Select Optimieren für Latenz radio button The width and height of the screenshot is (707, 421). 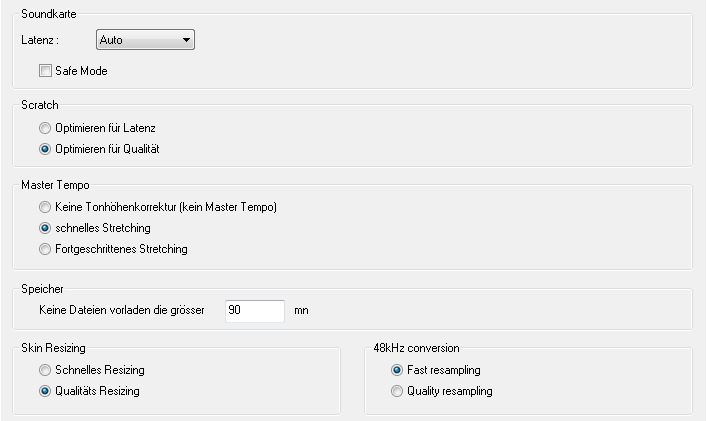click(44, 128)
